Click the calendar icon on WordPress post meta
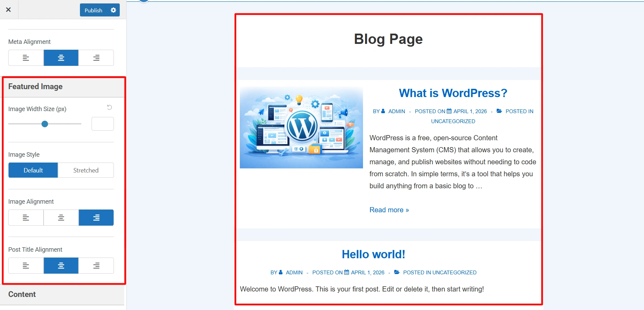This screenshot has height=310, width=644. pos(449,111)
